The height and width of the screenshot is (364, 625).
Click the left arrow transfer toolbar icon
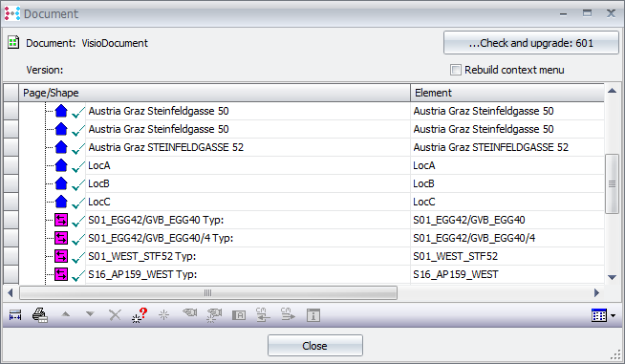(x=263, y=314)
